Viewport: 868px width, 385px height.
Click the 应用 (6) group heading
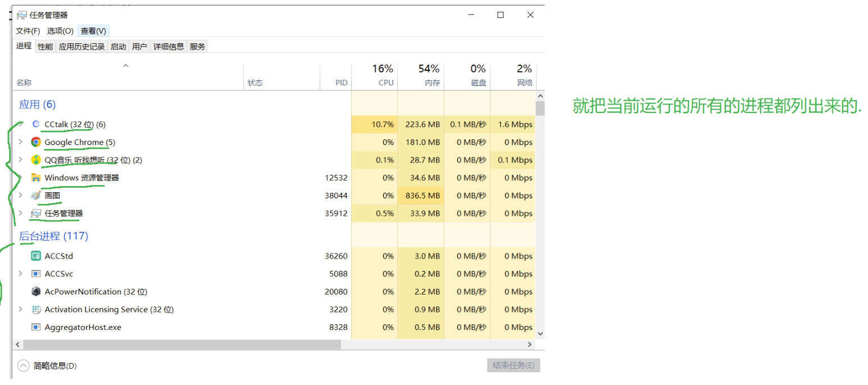click(x=38, y=105)
